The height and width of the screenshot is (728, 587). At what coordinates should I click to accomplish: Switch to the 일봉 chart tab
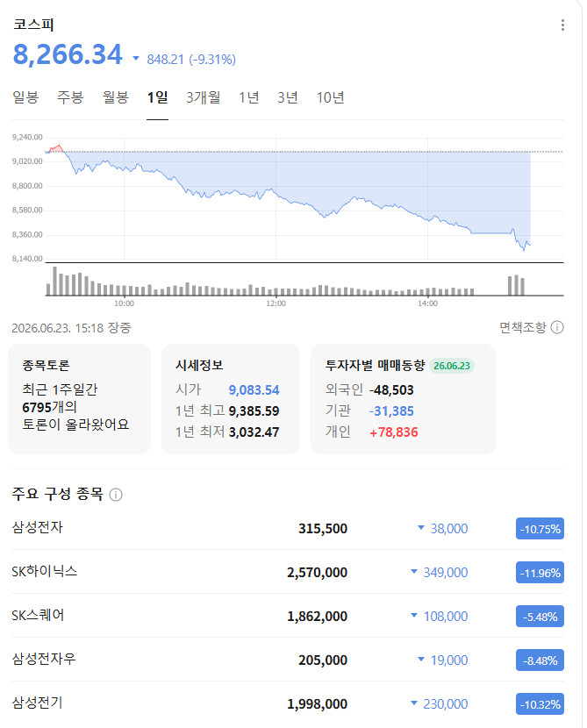25,97
